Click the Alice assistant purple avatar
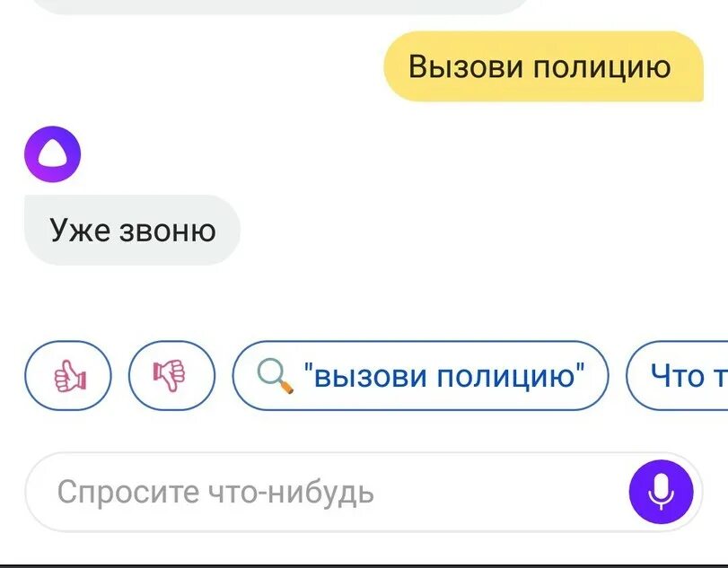Image resolution: width=728 pixels, height=568 pixels. click(52, 154)
